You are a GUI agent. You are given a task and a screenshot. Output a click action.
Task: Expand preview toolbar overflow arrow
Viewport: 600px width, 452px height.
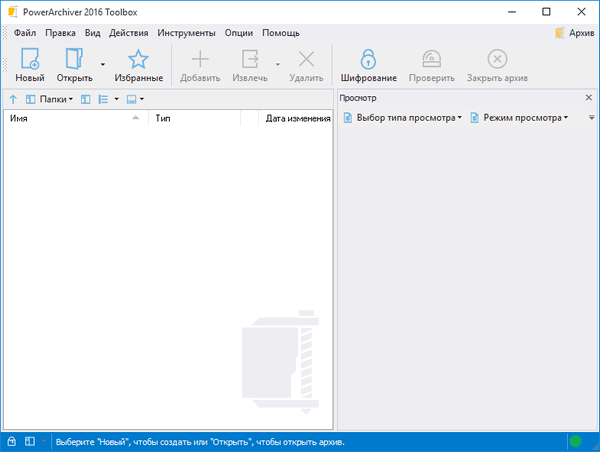[x=592, y=117]
